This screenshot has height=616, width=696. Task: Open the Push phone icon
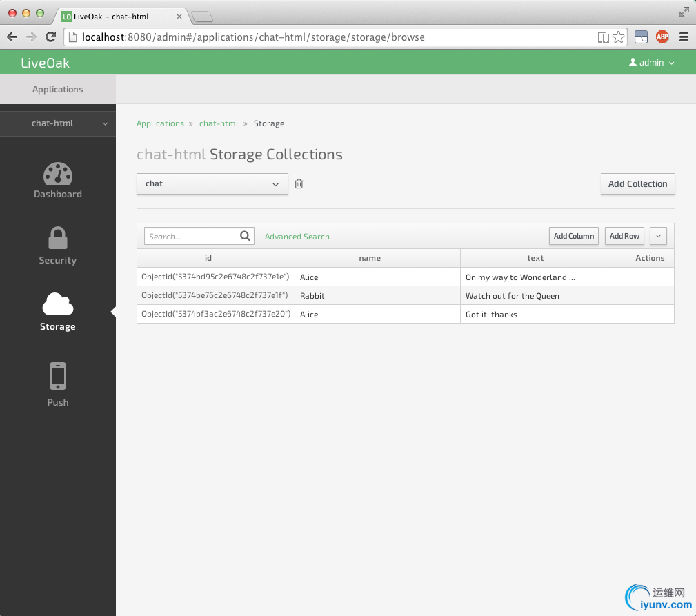coord(58,376)
